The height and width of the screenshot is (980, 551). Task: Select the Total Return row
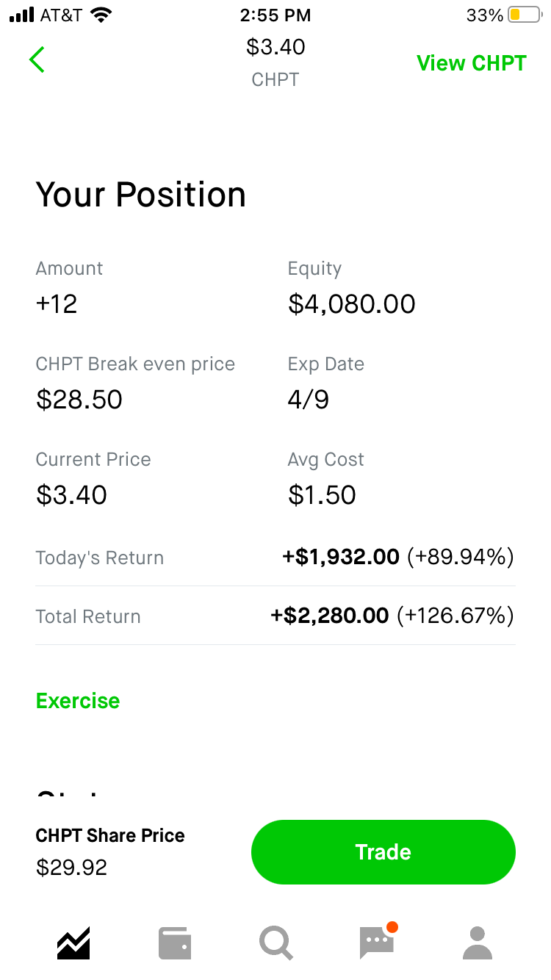(x=275, y=616)
